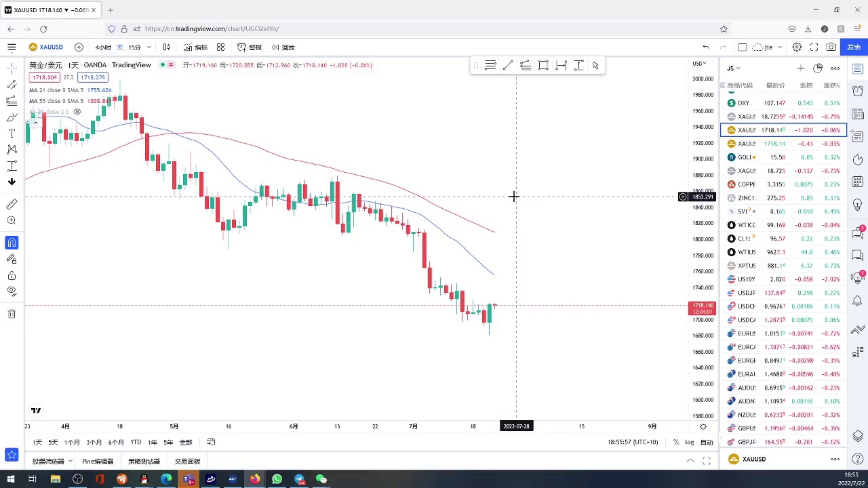
Task: Open the candlestick chart type selector
Action: coord(166,47)
